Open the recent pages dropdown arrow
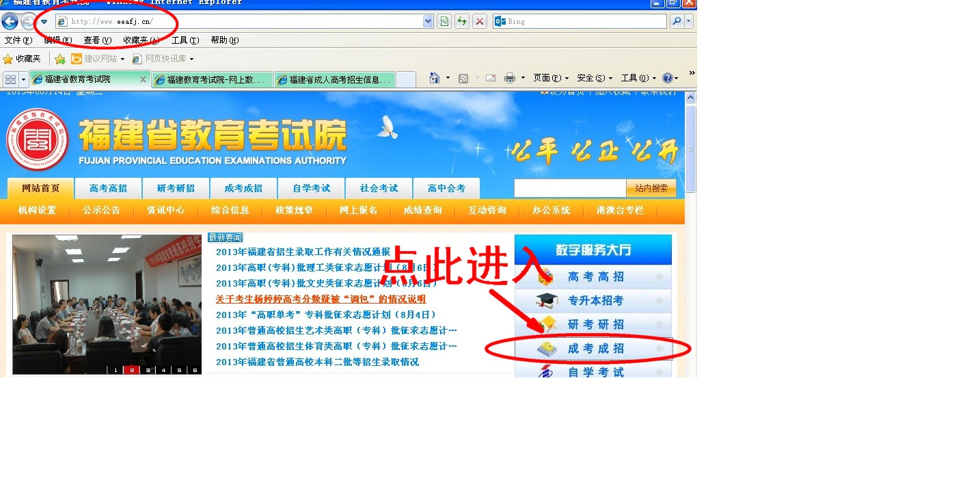 click(x=44, y=21)
